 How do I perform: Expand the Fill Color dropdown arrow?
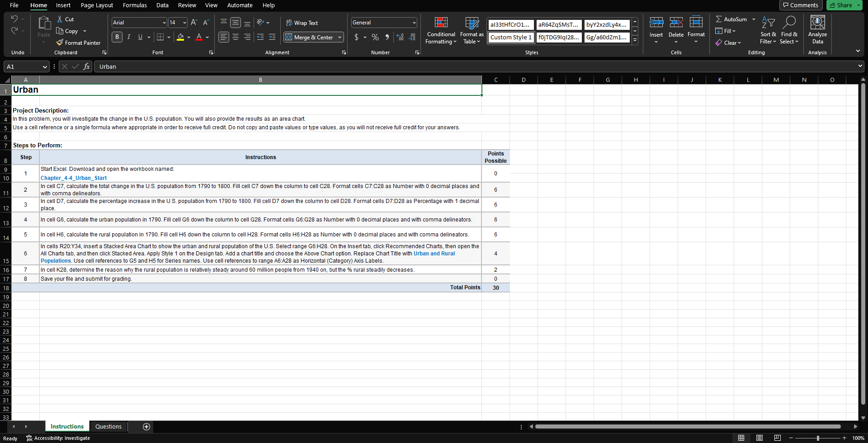click(189, 38)
